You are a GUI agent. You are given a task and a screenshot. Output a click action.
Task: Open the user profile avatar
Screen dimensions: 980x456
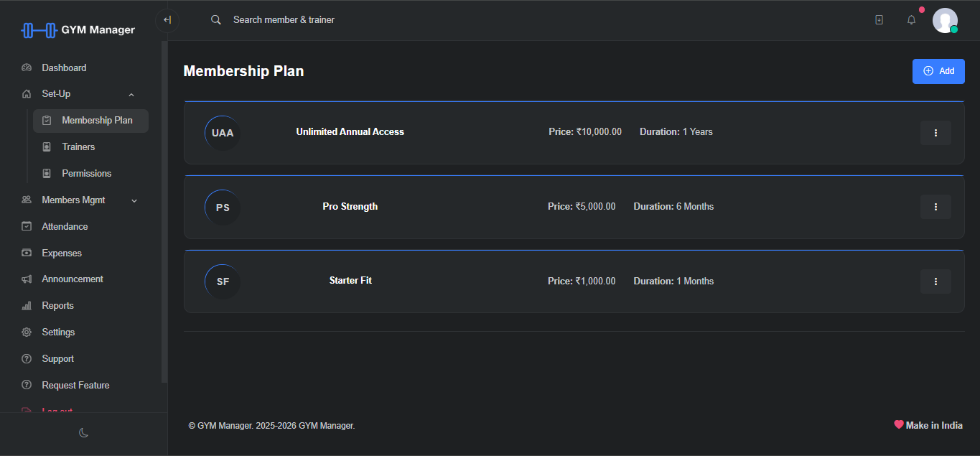(x=944, y=20)
